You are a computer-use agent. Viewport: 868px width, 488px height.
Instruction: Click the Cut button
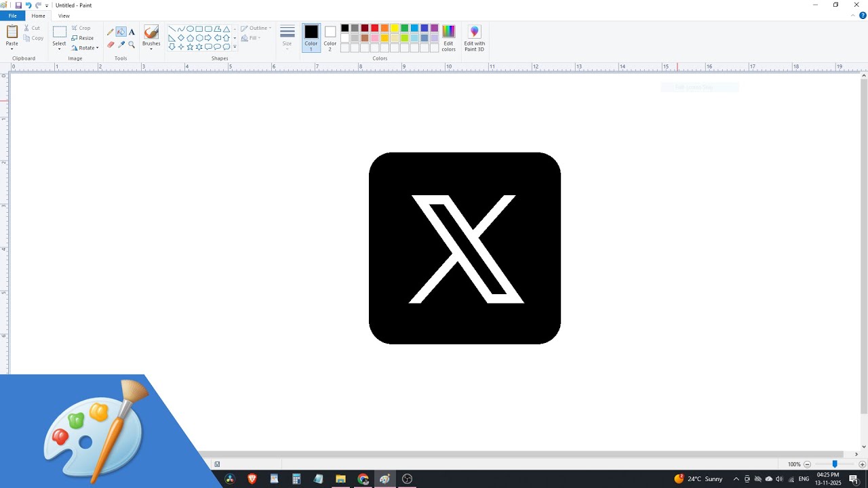(x=32, y=28)
